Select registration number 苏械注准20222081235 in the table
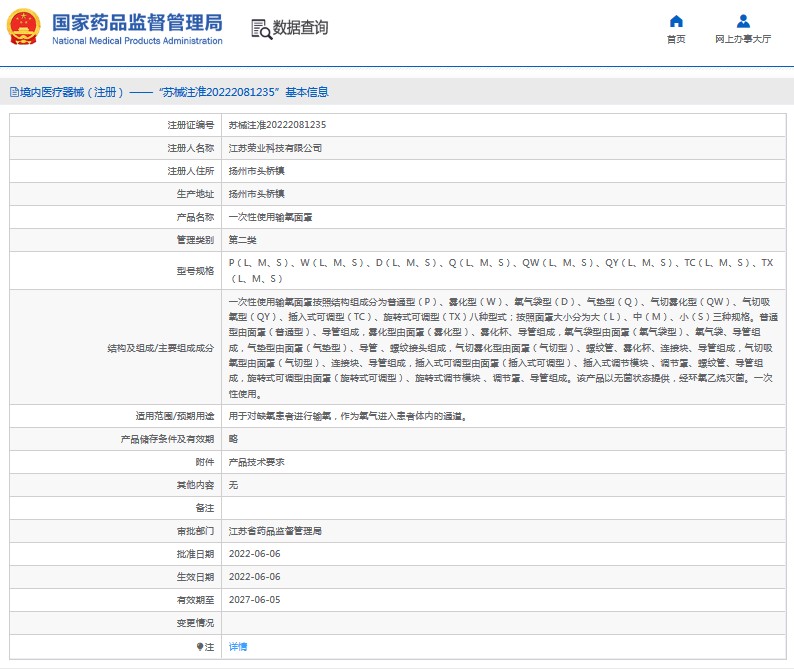The image size is (794, 669). pyautogui.click(x=277, y=125)
